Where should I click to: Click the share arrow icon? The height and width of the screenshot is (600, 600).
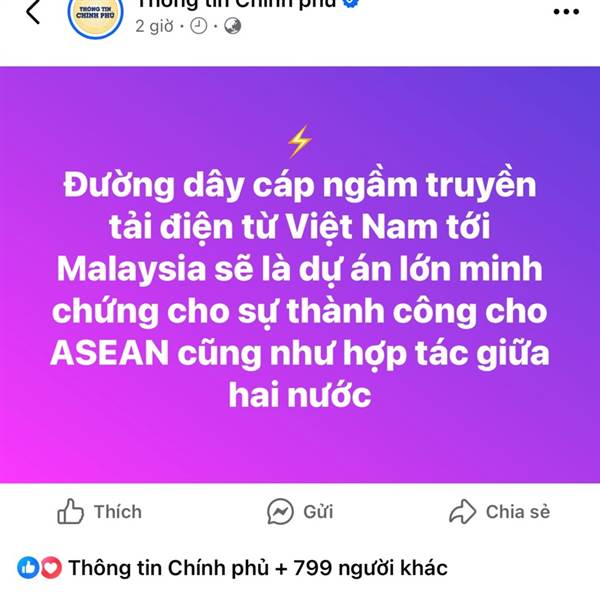(462, 511)
